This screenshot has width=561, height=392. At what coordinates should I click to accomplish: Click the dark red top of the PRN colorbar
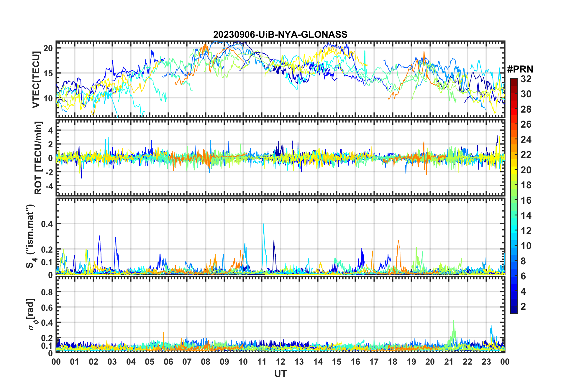514,81
